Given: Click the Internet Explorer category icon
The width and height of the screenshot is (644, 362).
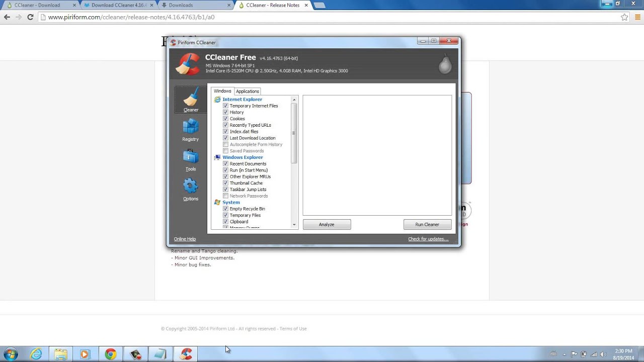Looking at the screenshot, I should pos(217,100).
